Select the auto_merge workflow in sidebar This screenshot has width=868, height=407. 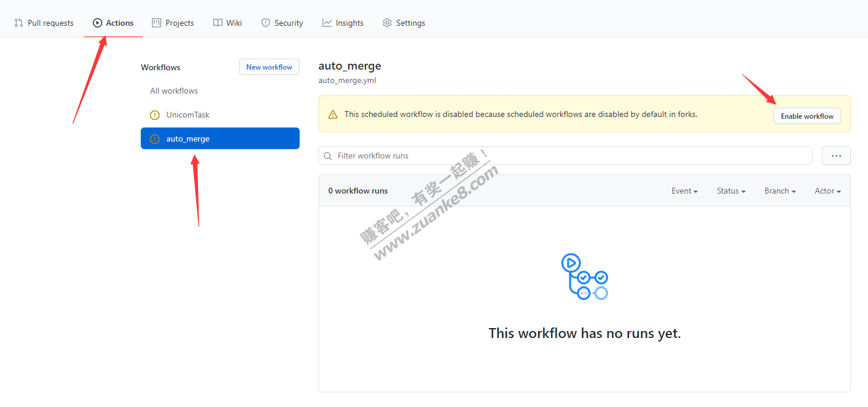(x=220, y=139)
